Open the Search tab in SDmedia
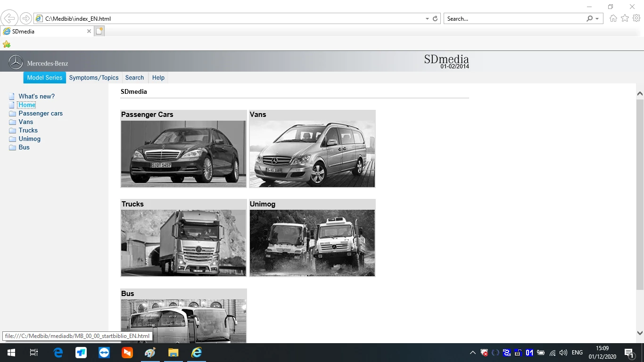Screen dimensions: 644x362 pyautogui.click(x=134, y=78)
